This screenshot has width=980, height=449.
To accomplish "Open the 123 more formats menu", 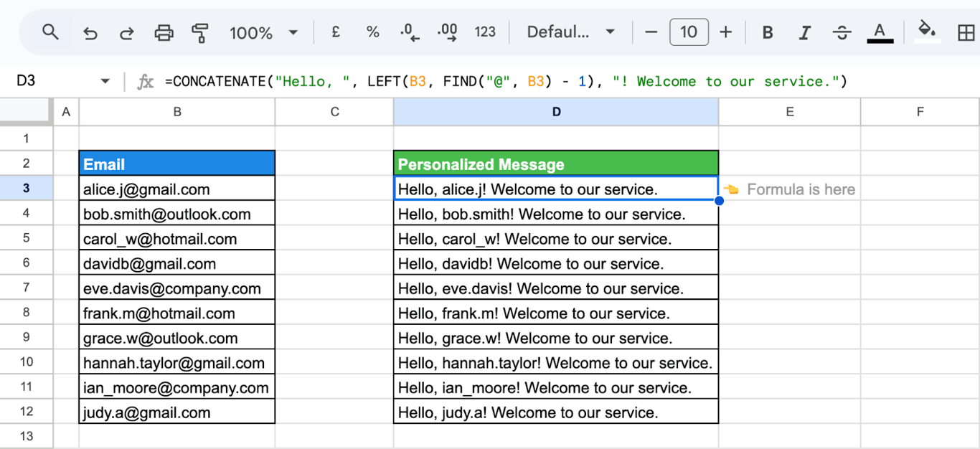I will 485,32.
